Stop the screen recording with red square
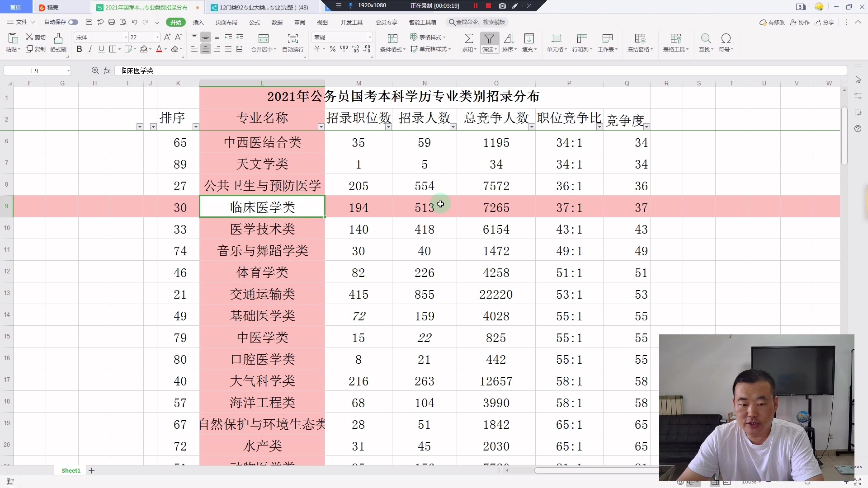 click(488, 6)
